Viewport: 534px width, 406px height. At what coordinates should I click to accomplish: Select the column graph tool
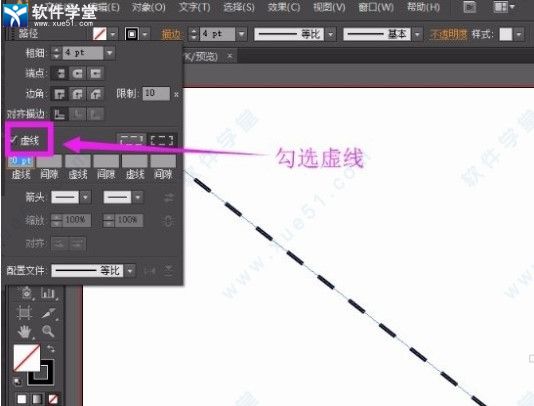click(x=48, y=293)
